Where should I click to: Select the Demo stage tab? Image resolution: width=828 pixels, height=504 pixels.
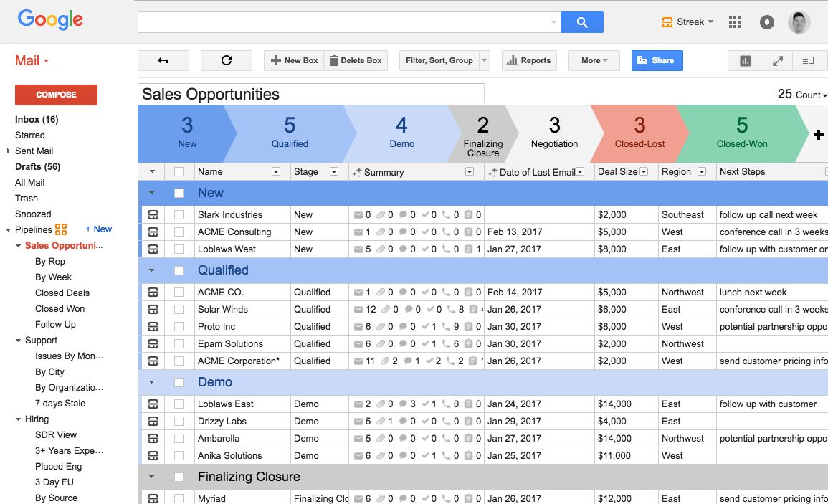point(402,133)
